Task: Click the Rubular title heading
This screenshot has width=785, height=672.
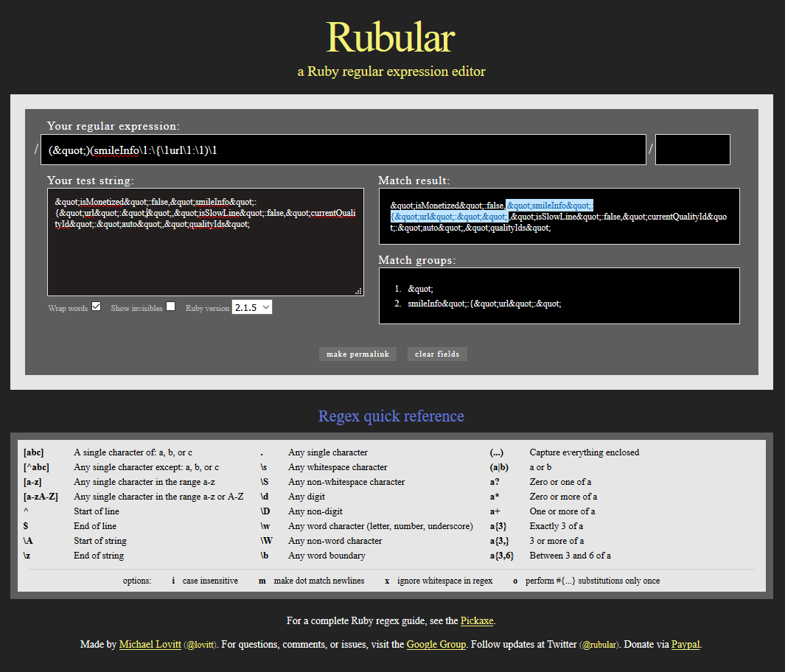Action: 391,37
